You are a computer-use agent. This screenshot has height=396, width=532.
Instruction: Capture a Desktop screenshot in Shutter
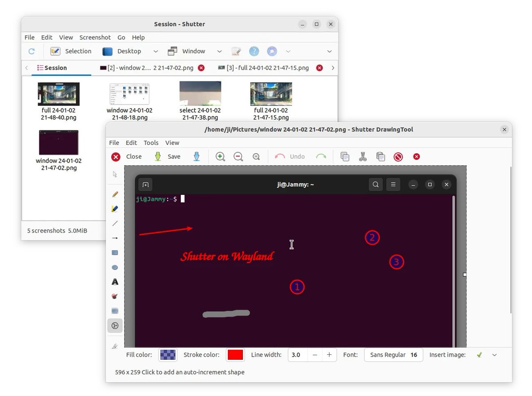tap(123, 51)
